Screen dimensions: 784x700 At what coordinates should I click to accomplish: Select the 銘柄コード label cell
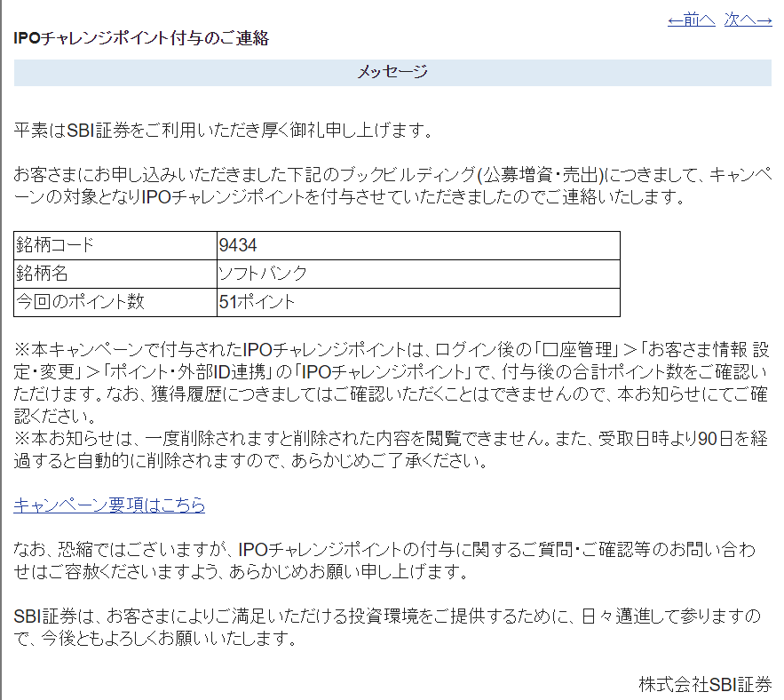click(x=115, y=245)
